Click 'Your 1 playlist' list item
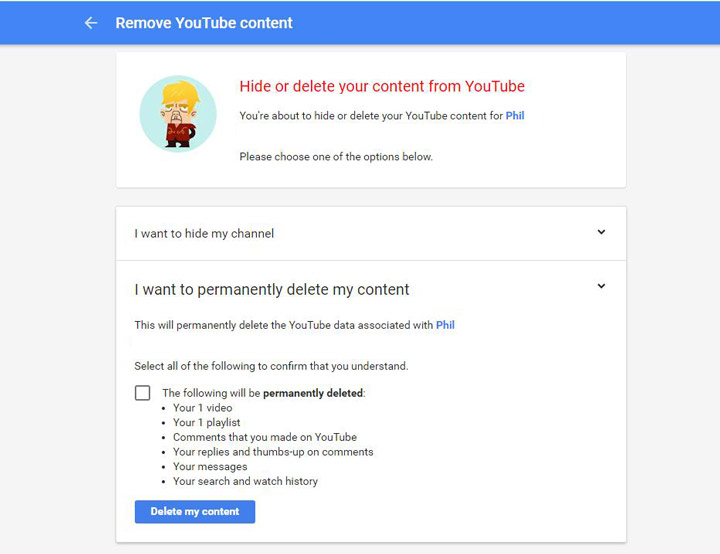The width and height of the screenshot is (720, 554). (207, 423)
